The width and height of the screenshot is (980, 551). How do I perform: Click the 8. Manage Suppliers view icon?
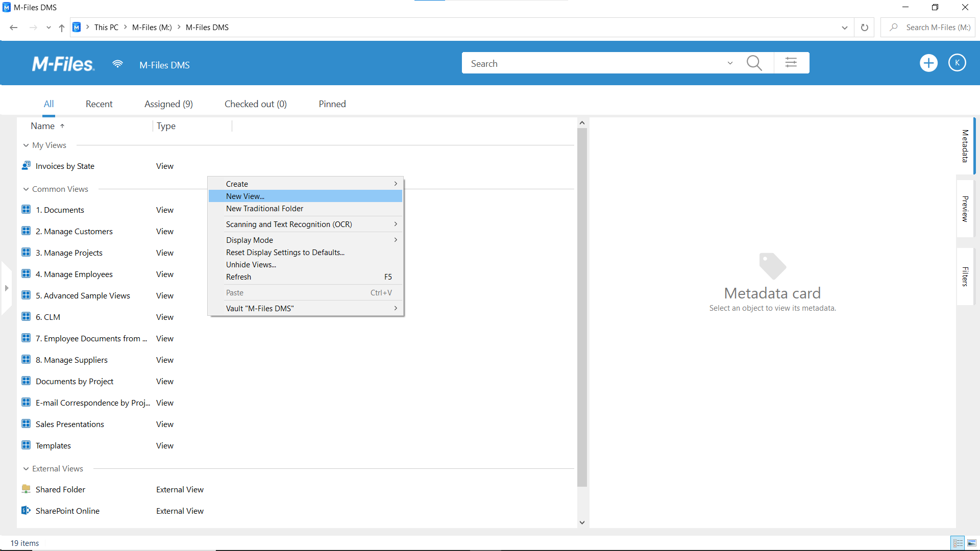pos(26,360)
